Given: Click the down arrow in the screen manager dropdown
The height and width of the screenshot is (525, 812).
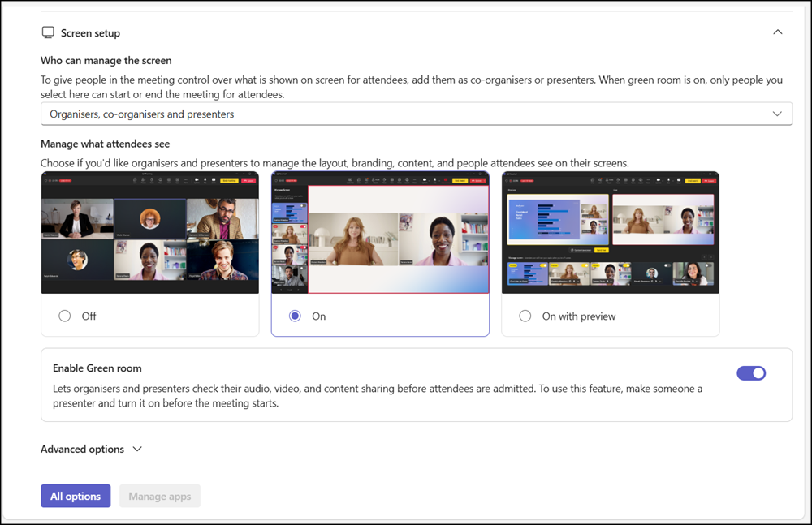Looking at the screenshot, I should pyautogui.click(x=777, y=114).
